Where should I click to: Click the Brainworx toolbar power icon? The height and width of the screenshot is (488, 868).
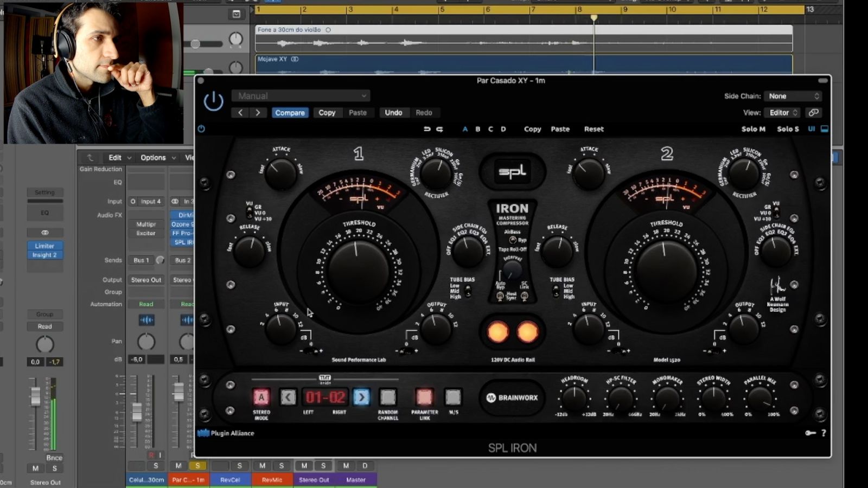[x=201, y=129]
